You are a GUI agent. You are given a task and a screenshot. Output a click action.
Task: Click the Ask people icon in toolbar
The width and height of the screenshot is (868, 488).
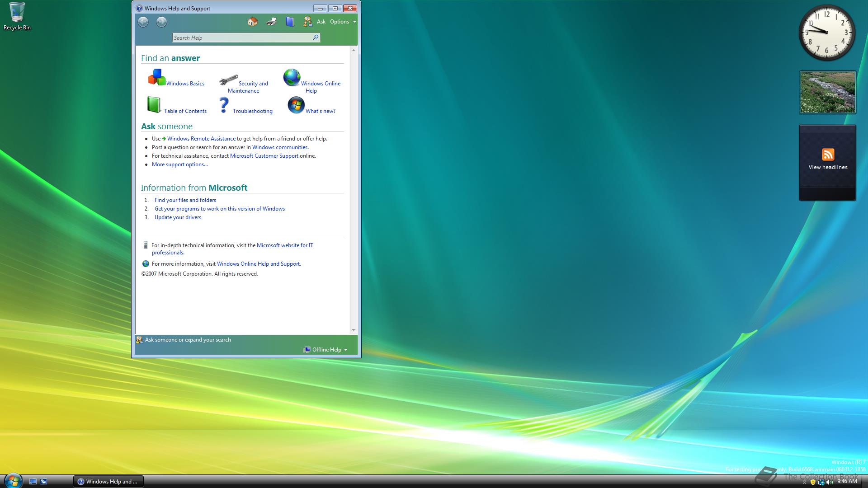point(308,22)
